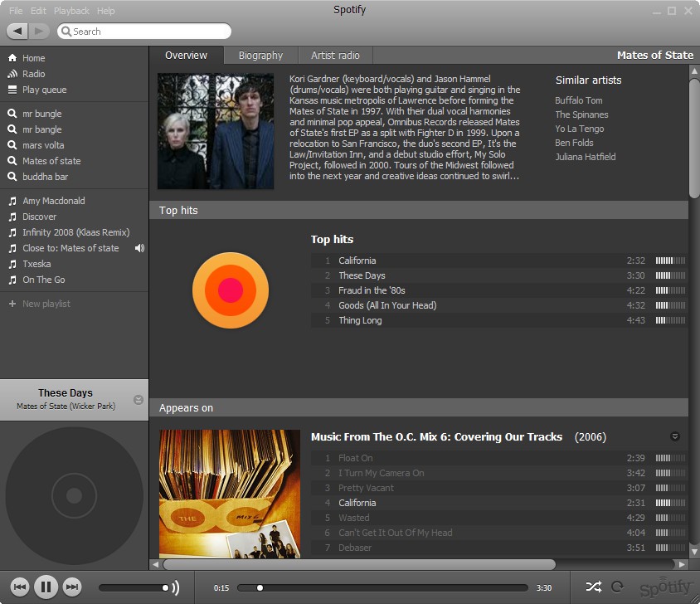This screenshot has height=604, width=700.
Task: Click the search icon beside mars volta
Action: pos(12,145)
